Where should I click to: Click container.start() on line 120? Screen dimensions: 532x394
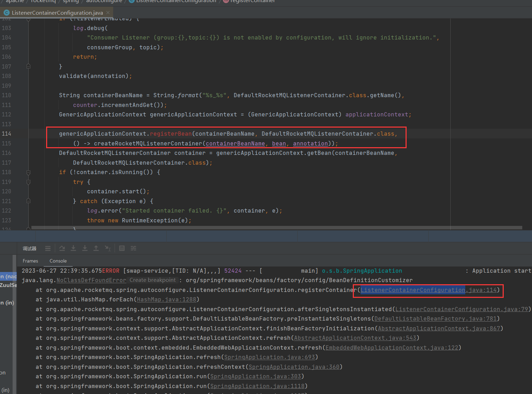(x=117, y=192)
